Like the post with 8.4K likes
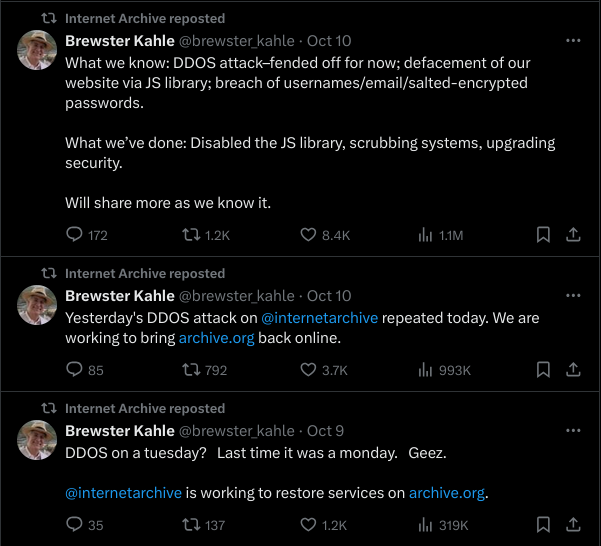This screenshot has width=601, height=546. point(310,235)
